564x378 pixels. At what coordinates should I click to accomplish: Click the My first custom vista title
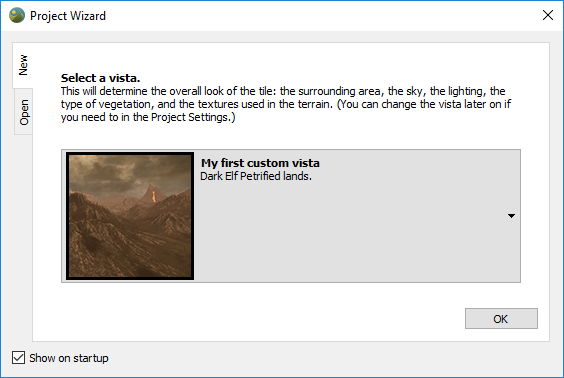point(260,163)
